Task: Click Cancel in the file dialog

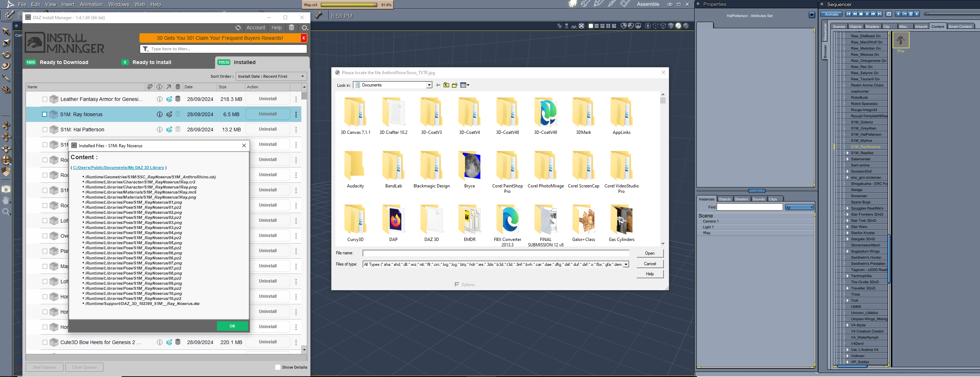Action: pos(650,264)
